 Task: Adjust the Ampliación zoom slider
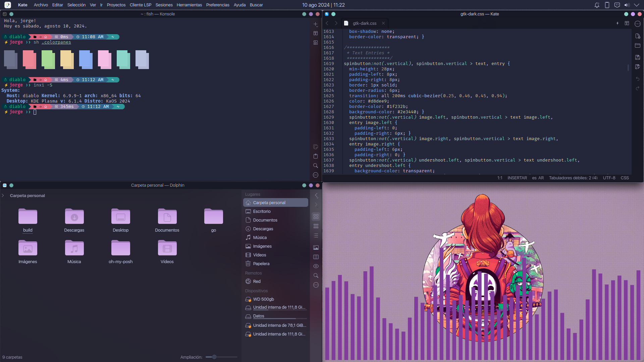pos(221,357)
